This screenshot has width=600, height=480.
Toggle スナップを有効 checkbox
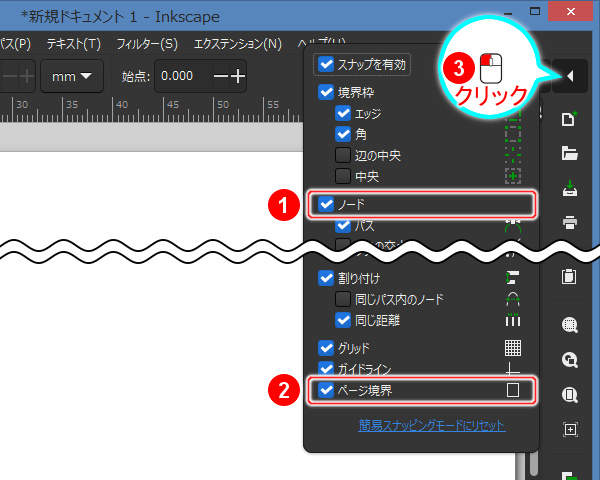tap(326, 64)
